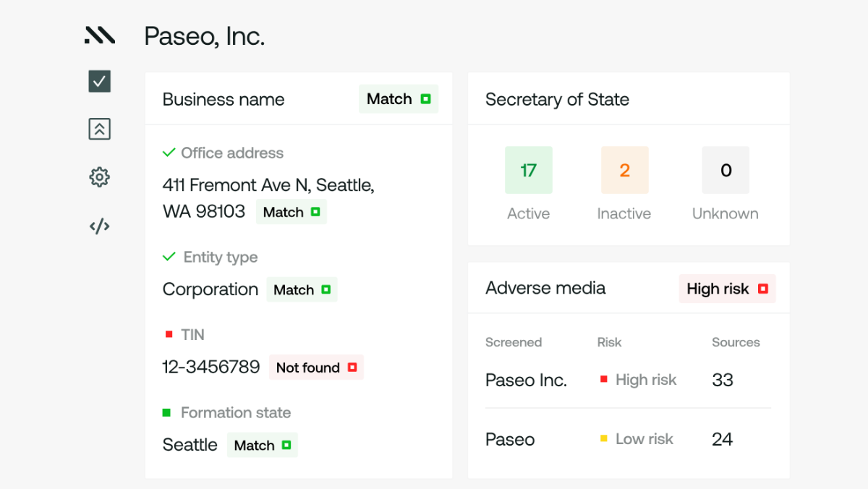Click Match badge beside Seattle

click(x=262, y=445)
